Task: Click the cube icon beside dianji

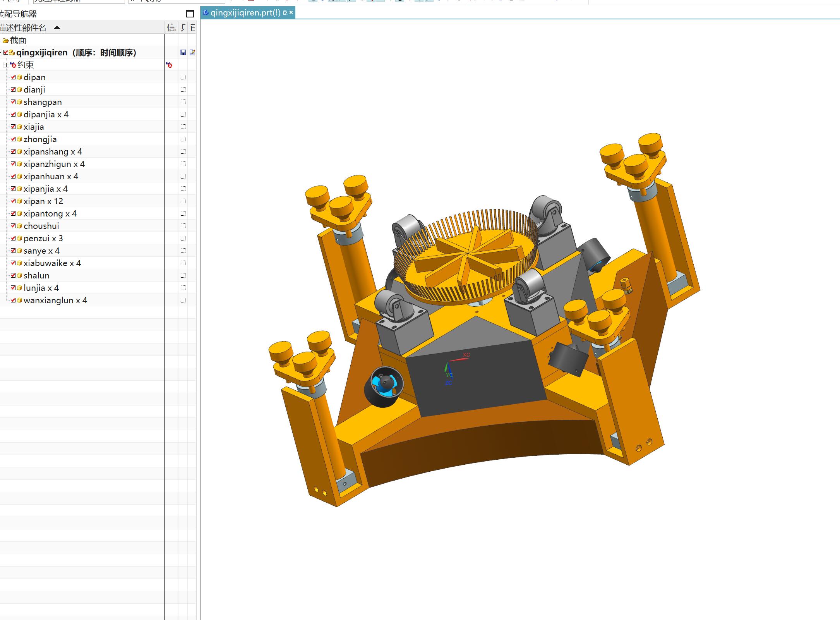Action: 20,89
